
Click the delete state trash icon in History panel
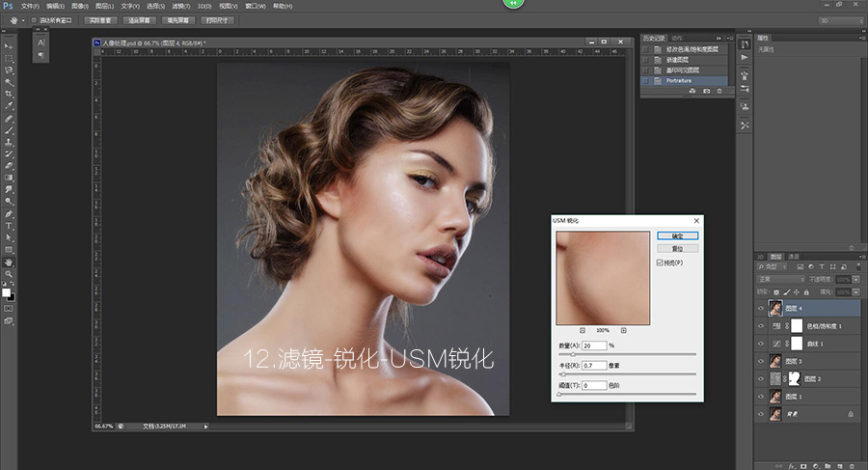point(719,91)
